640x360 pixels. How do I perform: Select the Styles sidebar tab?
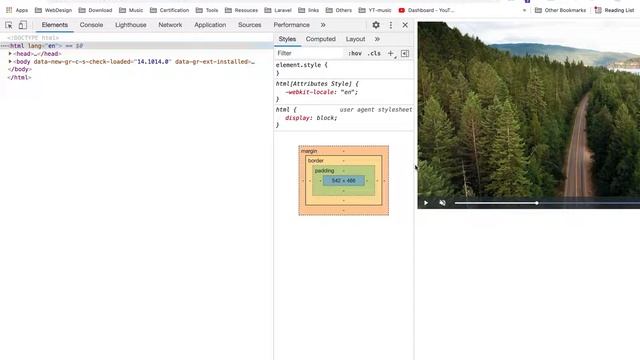(287, 39)
